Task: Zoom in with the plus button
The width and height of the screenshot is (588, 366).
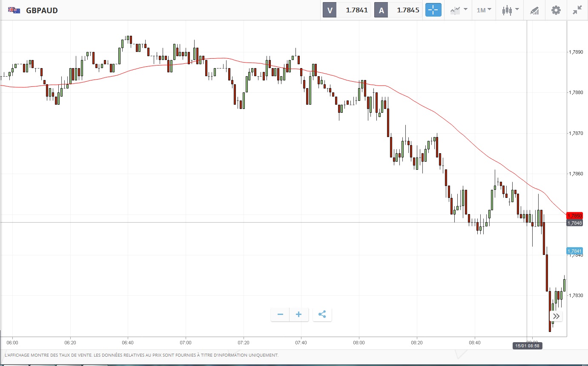Action: pos(299,315)
